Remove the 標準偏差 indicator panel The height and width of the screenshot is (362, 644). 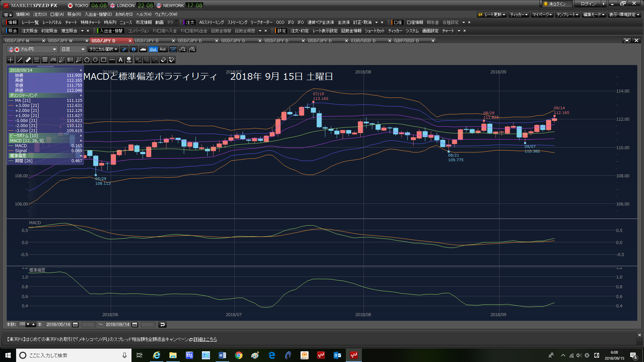[x=81, y=156]
